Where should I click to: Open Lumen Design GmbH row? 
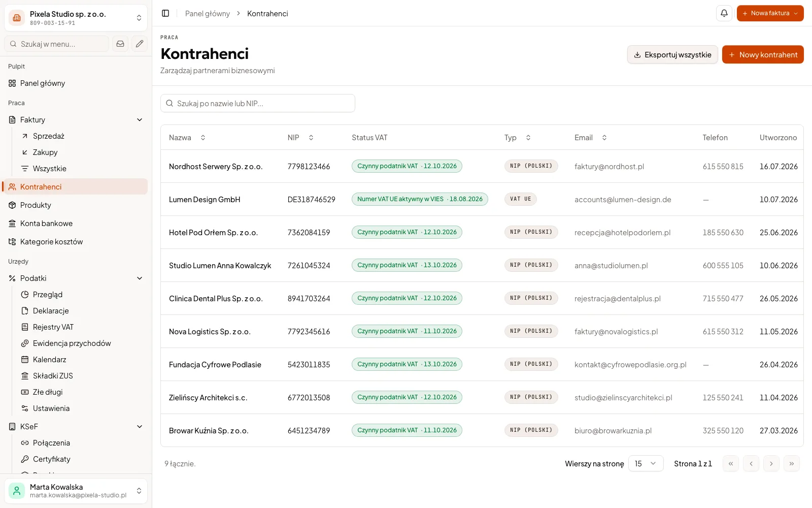[482, 199]
